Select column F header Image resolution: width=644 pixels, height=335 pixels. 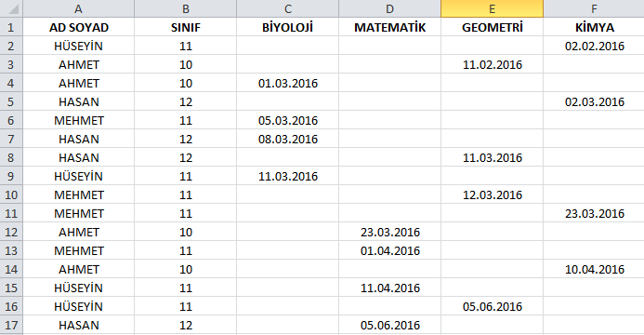(594, 8)
